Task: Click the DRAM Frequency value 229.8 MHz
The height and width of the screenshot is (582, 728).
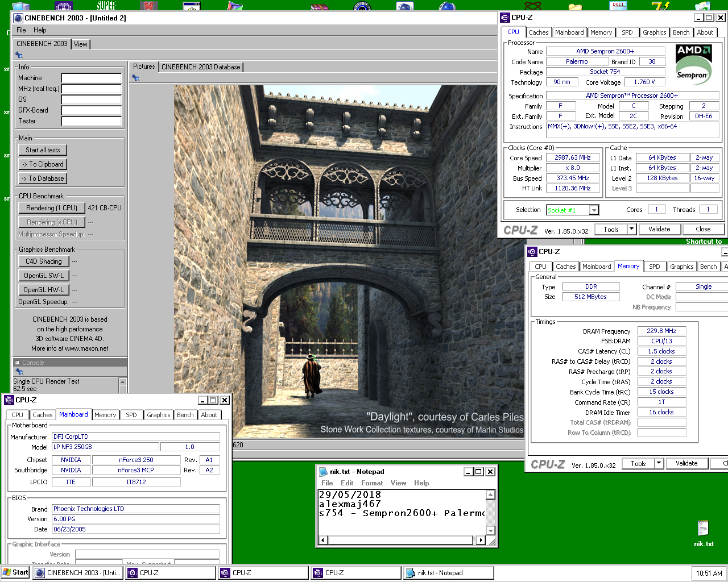Action: [x=661, y=331]
